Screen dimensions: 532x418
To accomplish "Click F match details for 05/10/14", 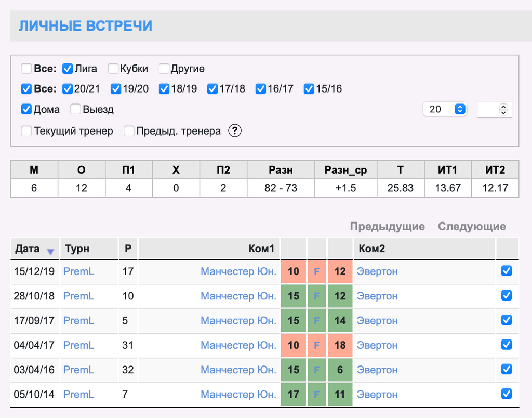I will (317, 395).
